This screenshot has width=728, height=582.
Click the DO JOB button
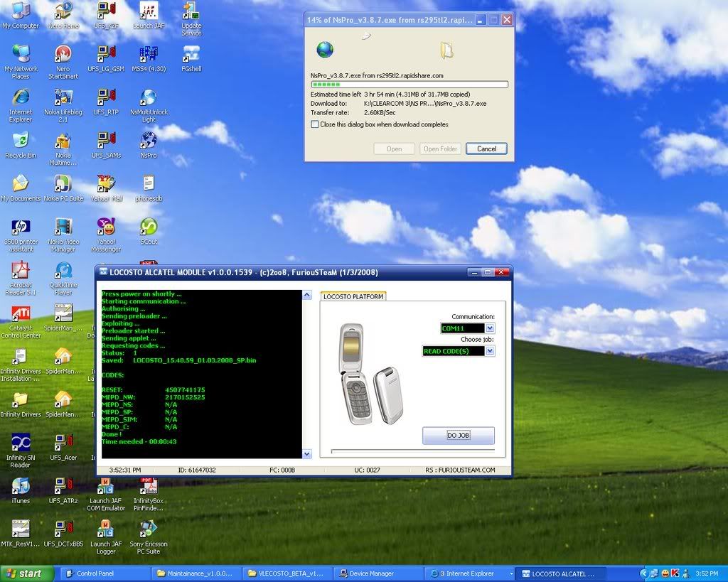[x=459, y=436]
